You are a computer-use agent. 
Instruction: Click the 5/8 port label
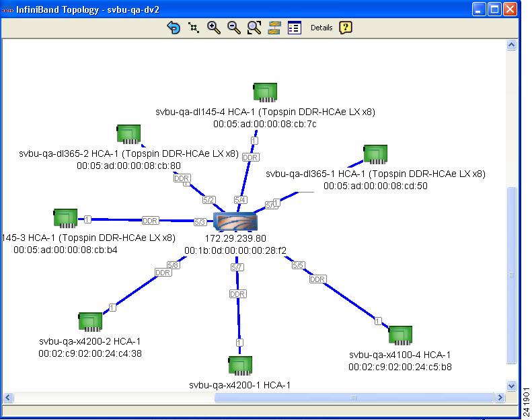click(x=173, y=265)
